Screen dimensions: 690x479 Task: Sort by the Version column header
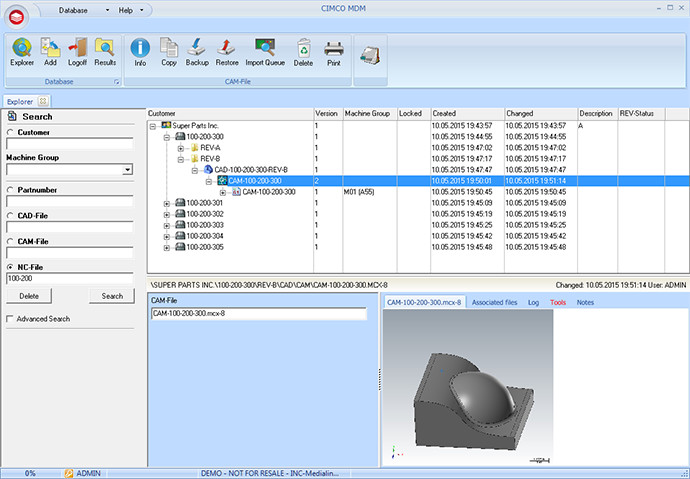coord(328,113)
